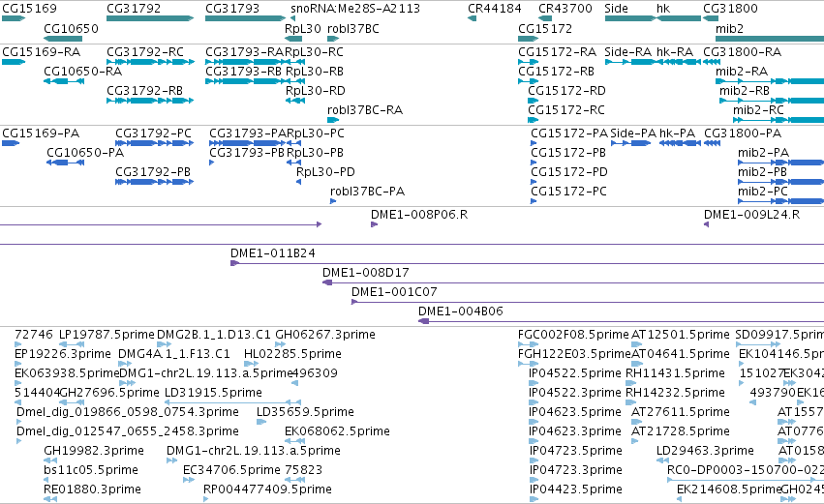Open the CG31793 gene label
The image size is (824, 504).
point(232,9)
